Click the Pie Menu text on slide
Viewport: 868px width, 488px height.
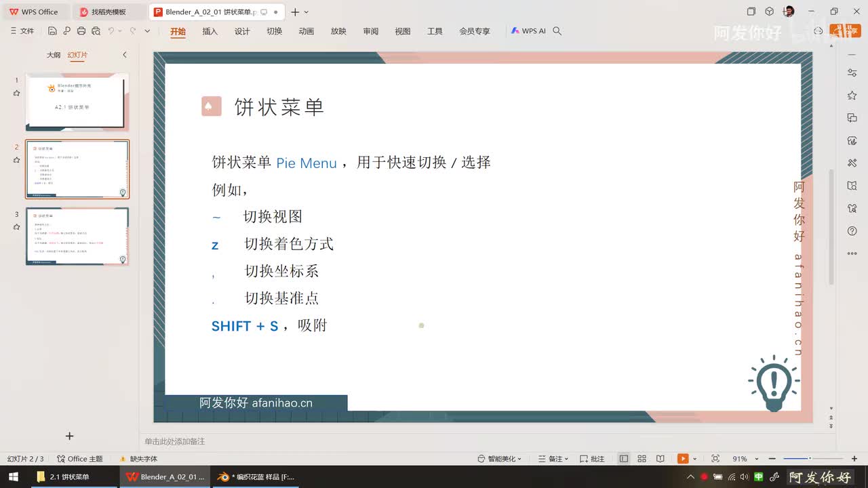tap(307, 163)
